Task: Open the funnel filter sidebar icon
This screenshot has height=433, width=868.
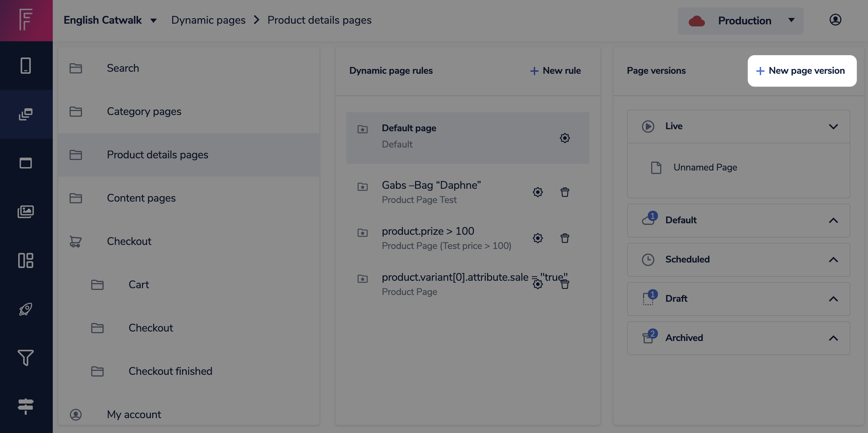Action: (x=26, y=358)
